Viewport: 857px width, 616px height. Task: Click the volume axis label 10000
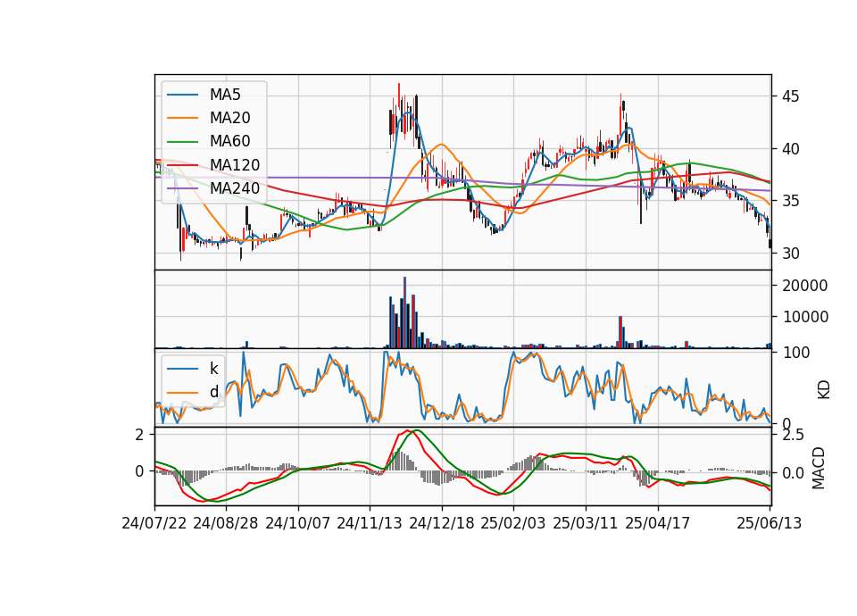804,317
